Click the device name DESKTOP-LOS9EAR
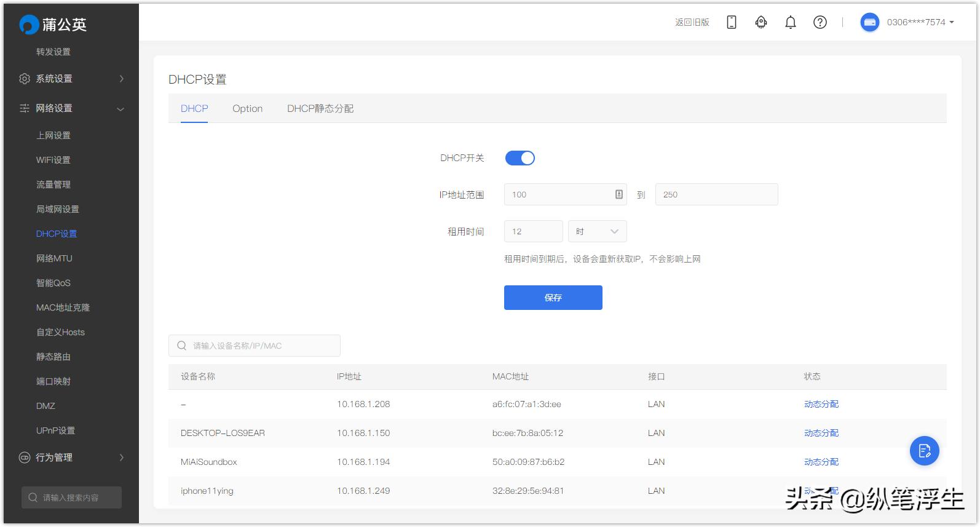This screenshot has height=527, width=980. (x=223, y=433)
